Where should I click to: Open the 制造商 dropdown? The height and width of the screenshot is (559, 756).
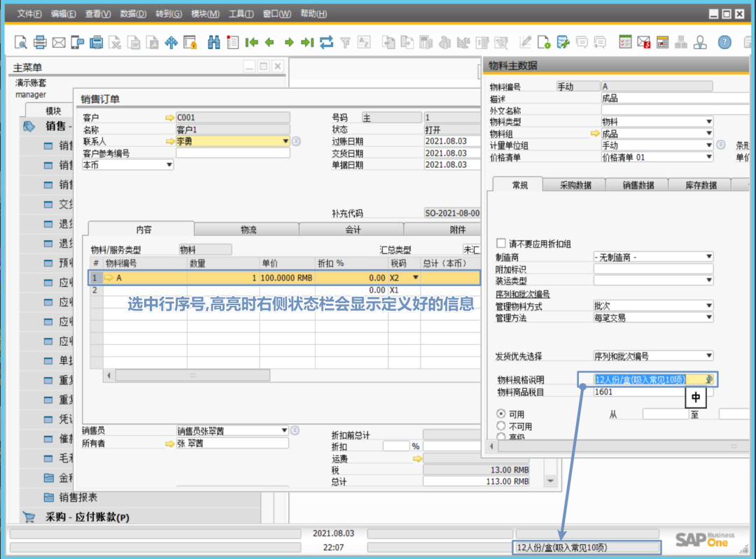pyautogui.click(x=708, y=257)
